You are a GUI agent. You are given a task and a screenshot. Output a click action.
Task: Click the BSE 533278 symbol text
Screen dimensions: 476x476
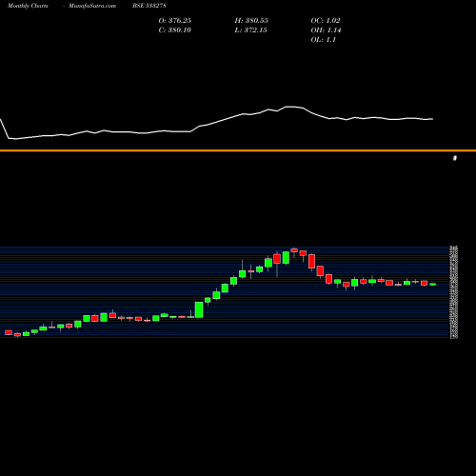pos(149,6)
